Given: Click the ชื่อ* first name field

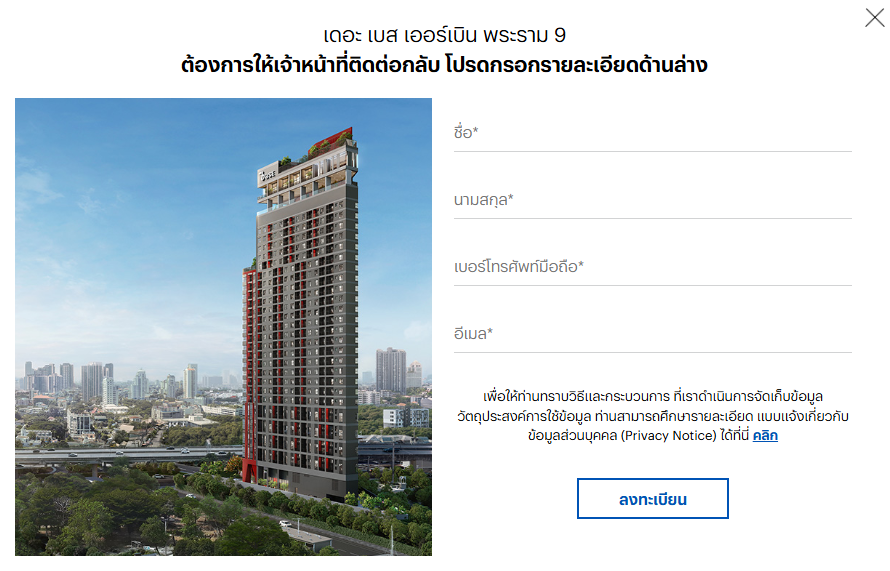Looking at the screenshot, I should tap(652, 134).
